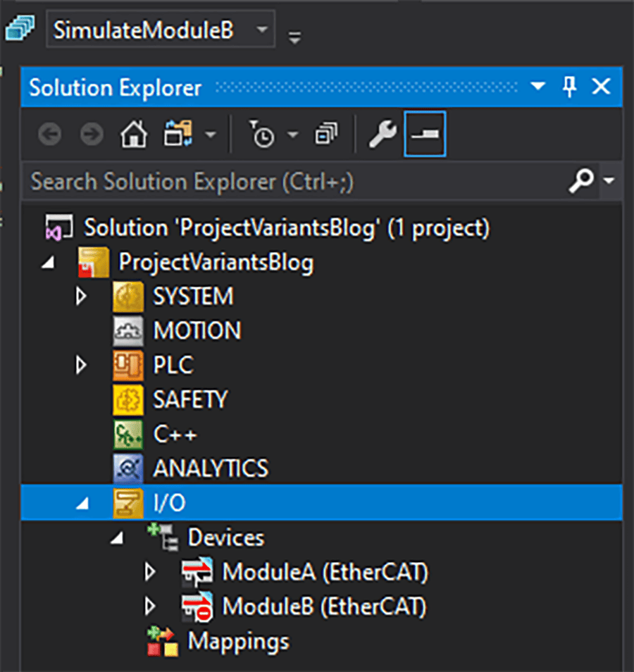
Task: Open the pending changes filter dropdown
Action: click(293, 135)
